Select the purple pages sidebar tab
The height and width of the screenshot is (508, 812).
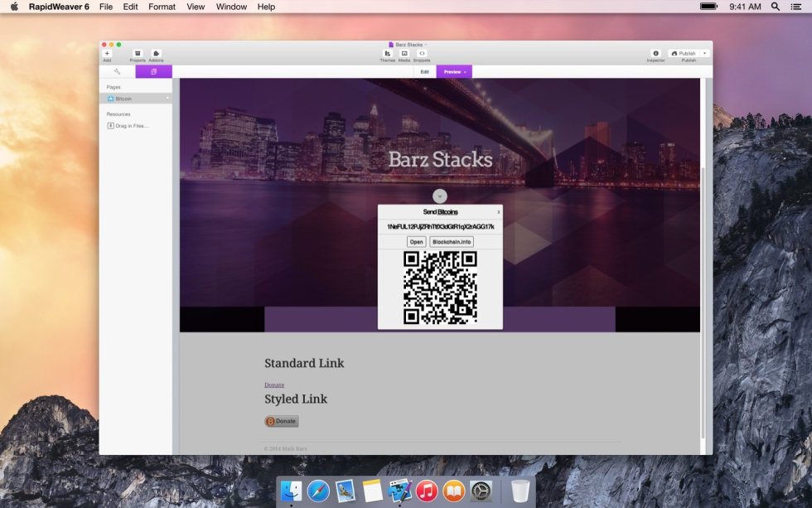(x=154, y=71)
